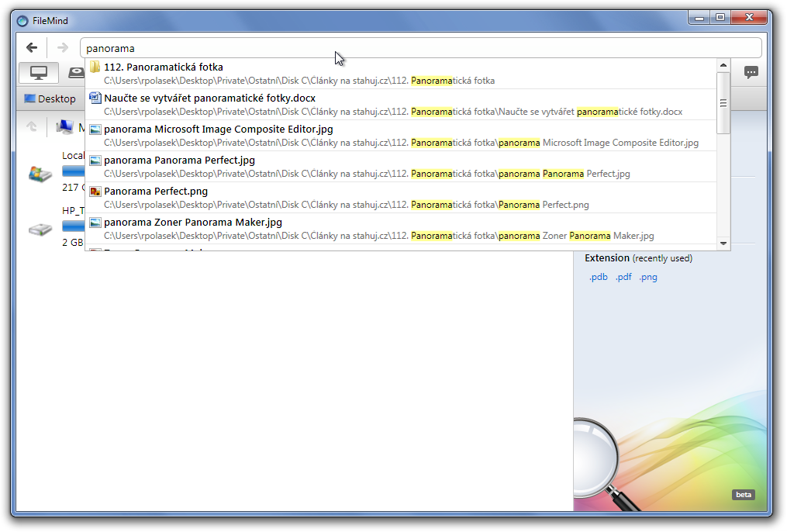
Task: Open the Desktop tab
Action: point(50,98)
